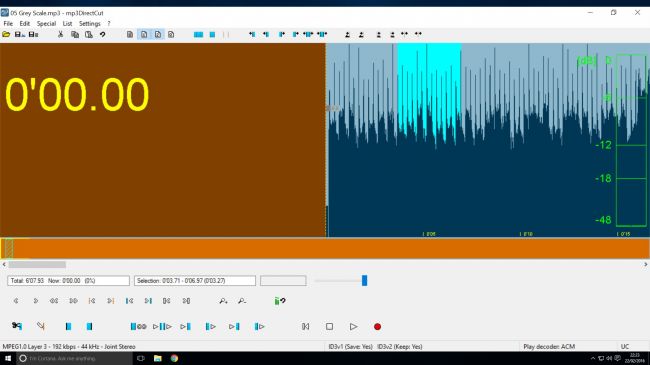Screen dimensions: 650x365
Task: Open File Explorer from taskbar
Action: pyautogui.click(x=158, y=358)
